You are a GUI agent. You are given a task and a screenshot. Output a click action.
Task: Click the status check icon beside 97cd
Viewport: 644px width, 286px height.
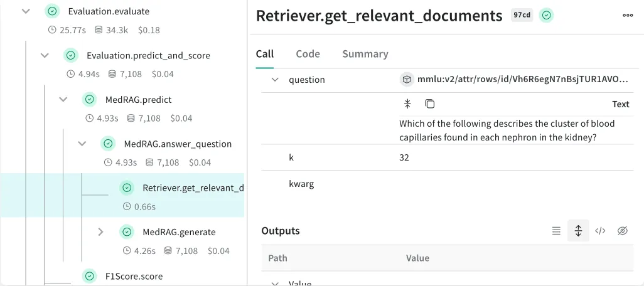[547, 16]
